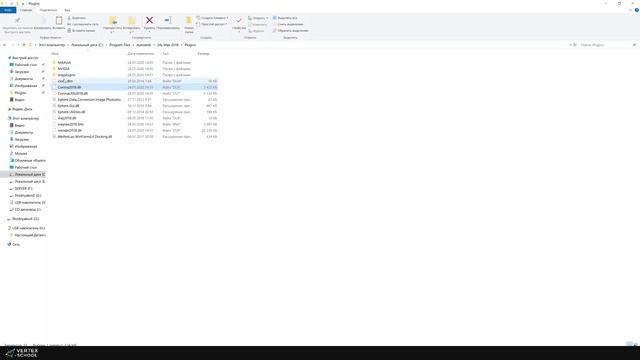Click the blue Help icon top right
640x360 pixels.
click(x=636, y=10)
